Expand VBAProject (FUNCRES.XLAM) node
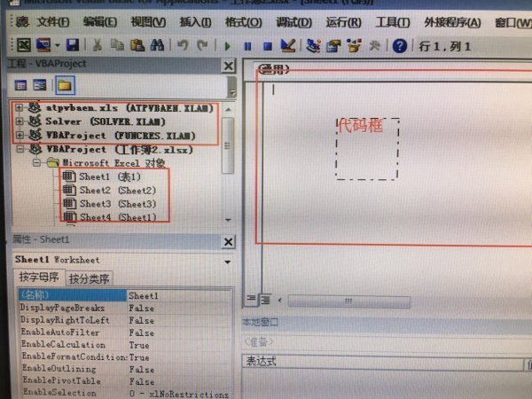The image size is (532, 399). [x=20, y=135]
